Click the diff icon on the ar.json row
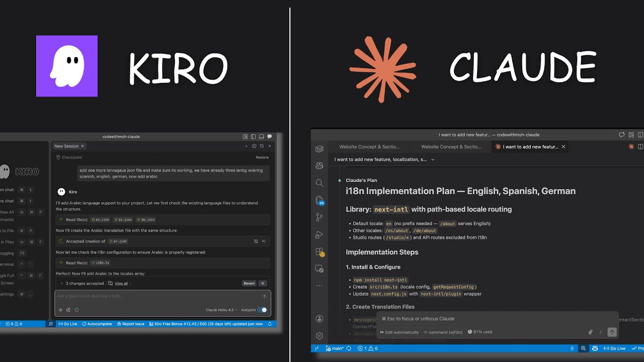This screenshot has height=362, width=644. (256, 241)
